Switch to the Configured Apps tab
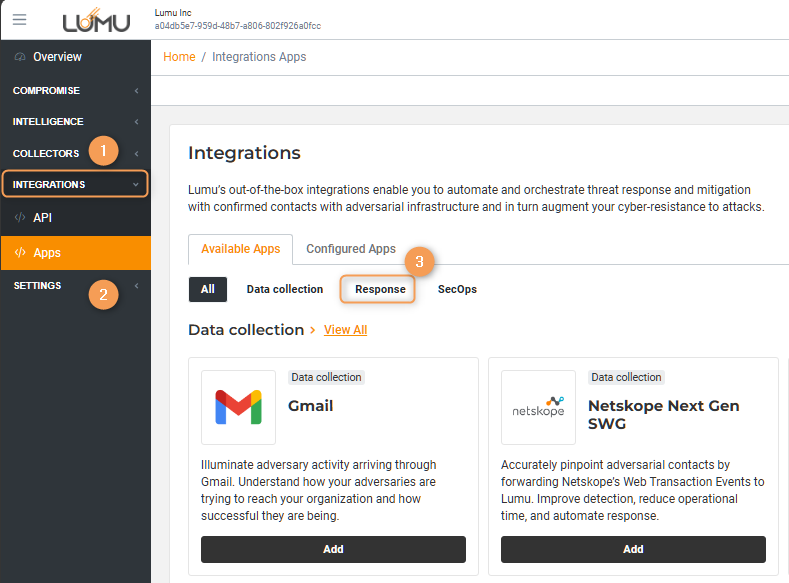The width and height of the screenshot is (789, 583). click(351, 249)
